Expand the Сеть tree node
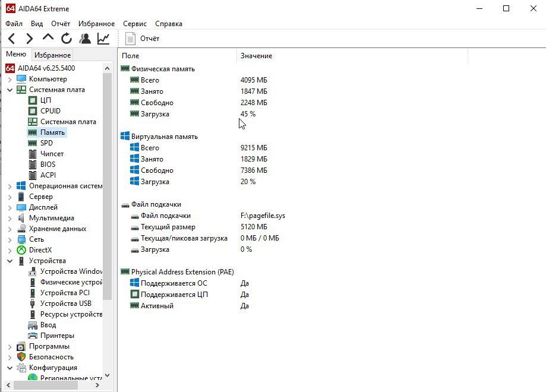546x392 pixels. 10,240
